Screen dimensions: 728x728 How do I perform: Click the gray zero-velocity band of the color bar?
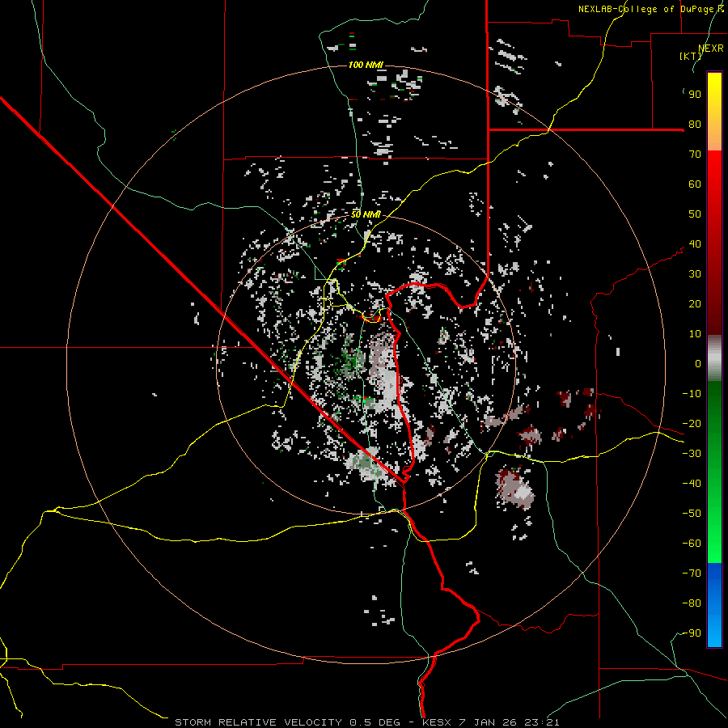(x=714, y=358)
